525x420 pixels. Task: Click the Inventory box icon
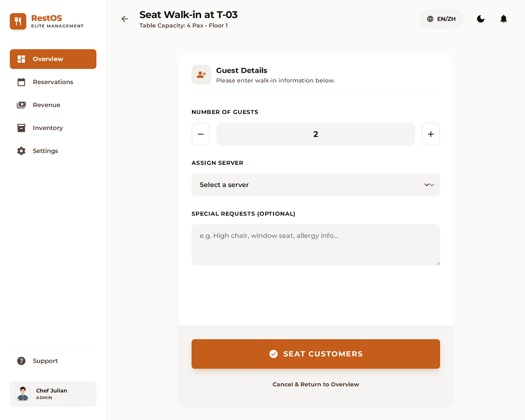coord(21,128)
